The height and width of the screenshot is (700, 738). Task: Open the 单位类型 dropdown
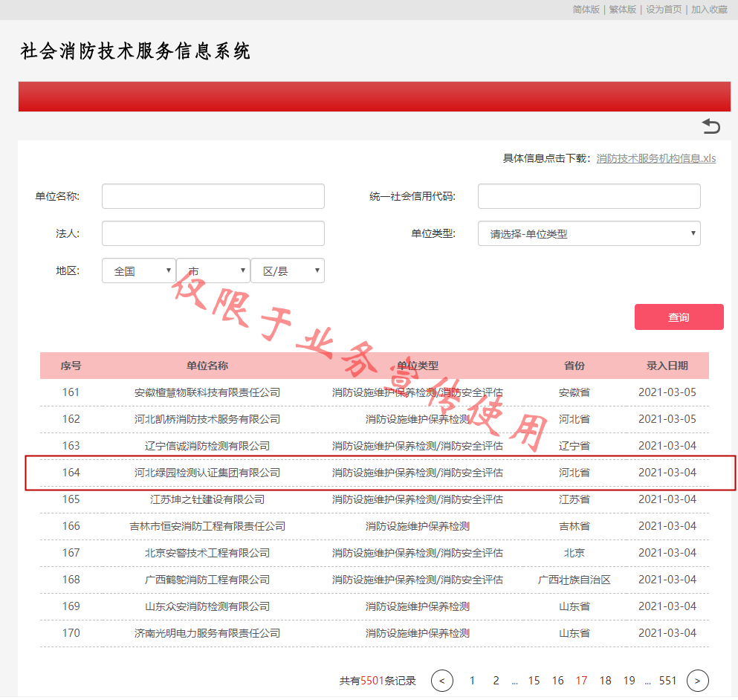589,233
